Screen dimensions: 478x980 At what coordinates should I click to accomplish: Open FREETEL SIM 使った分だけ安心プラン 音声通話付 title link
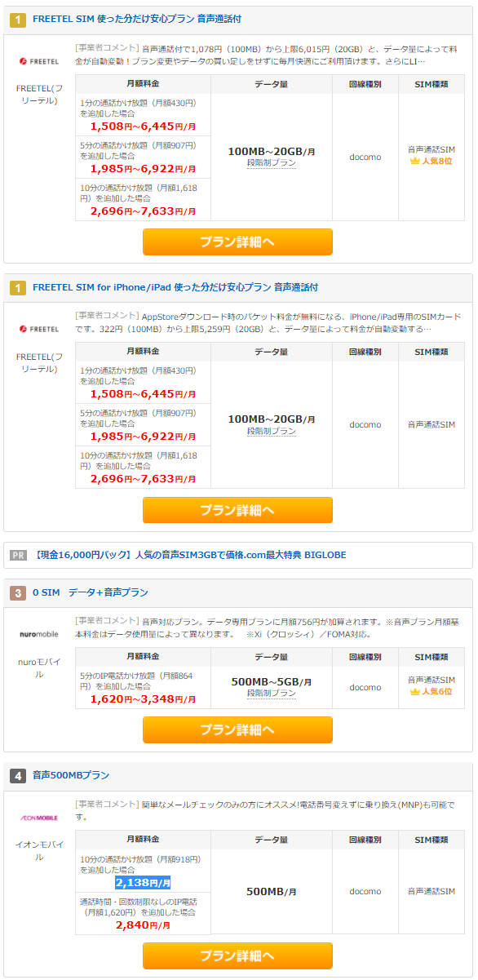137,19
